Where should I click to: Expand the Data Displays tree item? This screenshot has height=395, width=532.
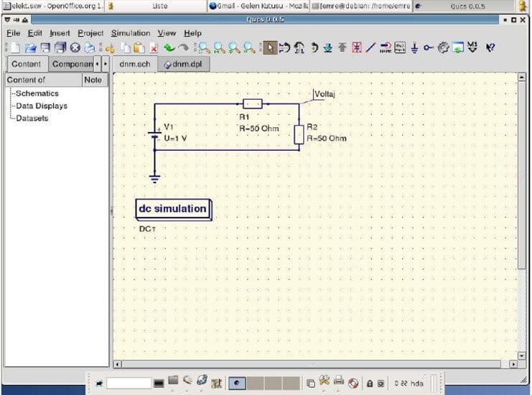point(42,106)
